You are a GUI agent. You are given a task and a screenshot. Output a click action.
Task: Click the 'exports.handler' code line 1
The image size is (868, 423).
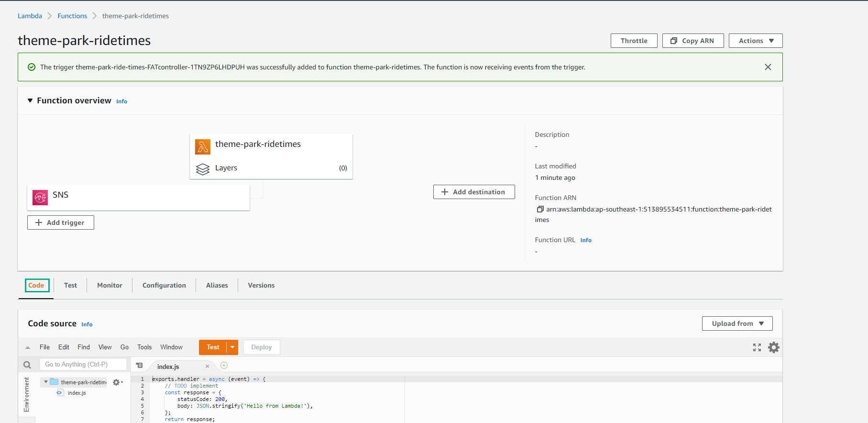(x=209, y=379)
